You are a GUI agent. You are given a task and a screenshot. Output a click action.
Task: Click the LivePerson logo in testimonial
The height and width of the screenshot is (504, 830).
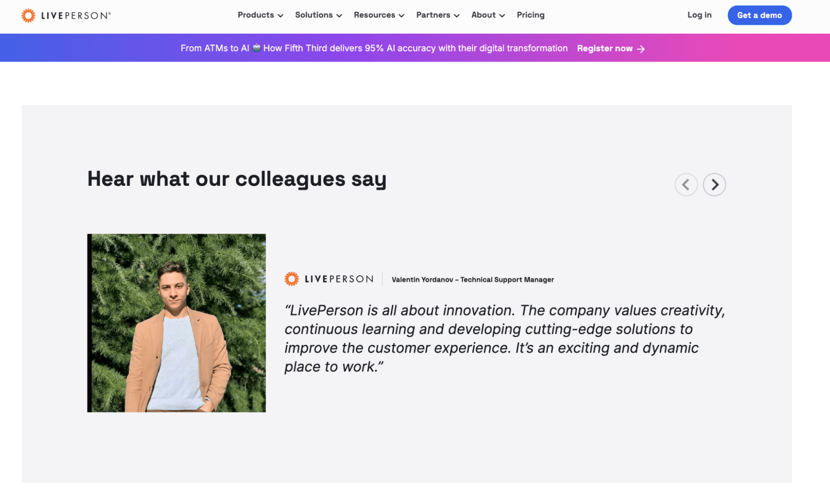click(328, 278)
